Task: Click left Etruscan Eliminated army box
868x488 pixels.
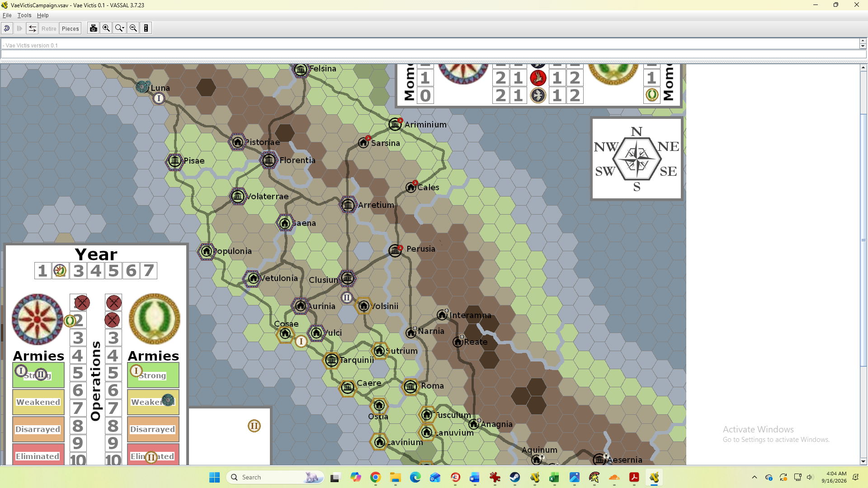Action: click(x=38, y=455)
